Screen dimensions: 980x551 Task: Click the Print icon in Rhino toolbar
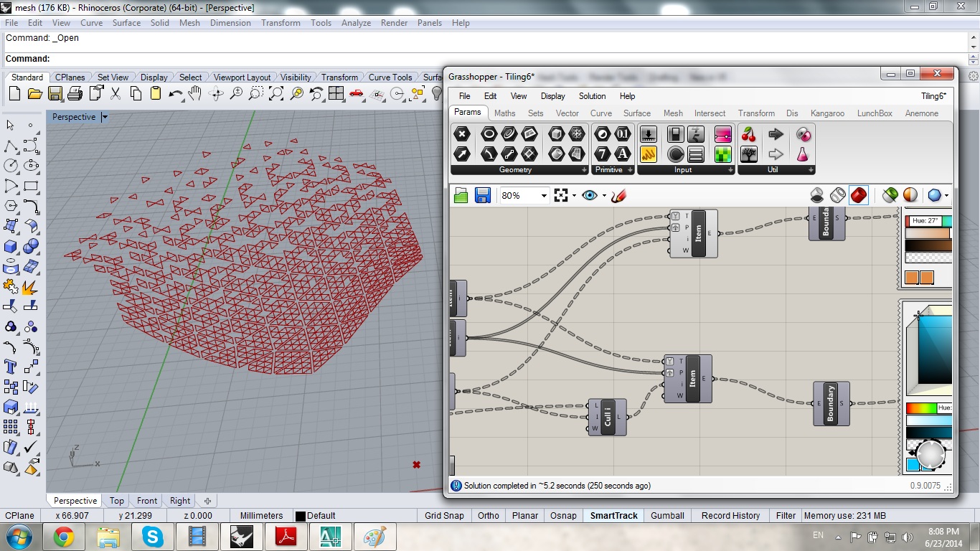coord(75,93)
